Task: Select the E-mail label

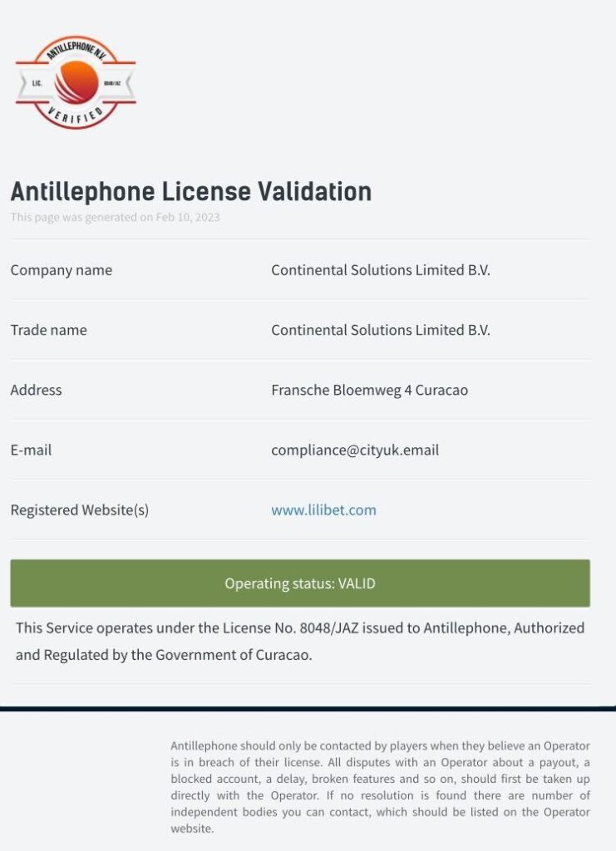Action: click(x=31, y=450)
